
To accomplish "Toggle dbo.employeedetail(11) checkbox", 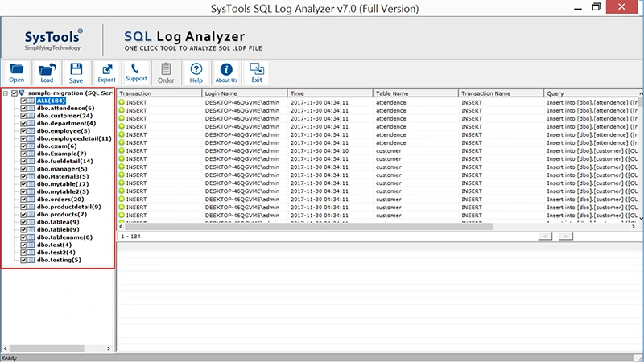I will [x=23, y=138].
